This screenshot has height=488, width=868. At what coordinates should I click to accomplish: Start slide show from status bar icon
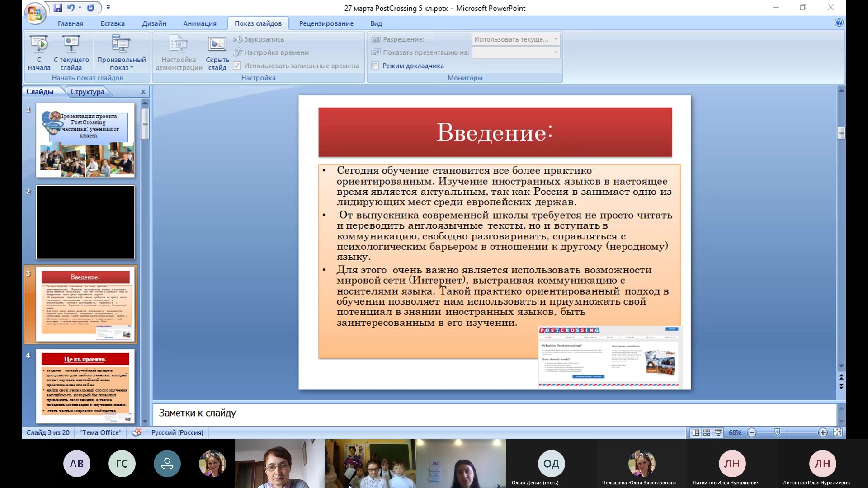718,432
